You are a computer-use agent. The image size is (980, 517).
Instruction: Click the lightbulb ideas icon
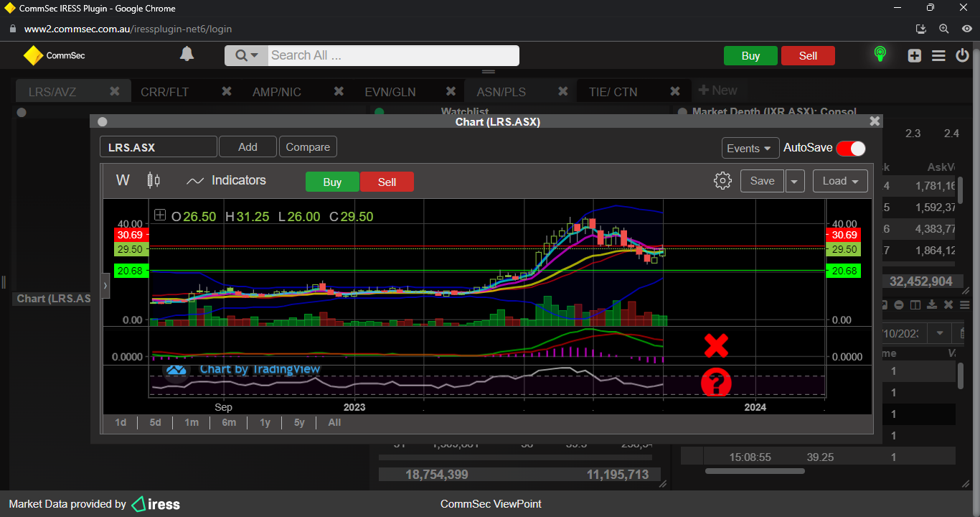click(x=880, y=55)
